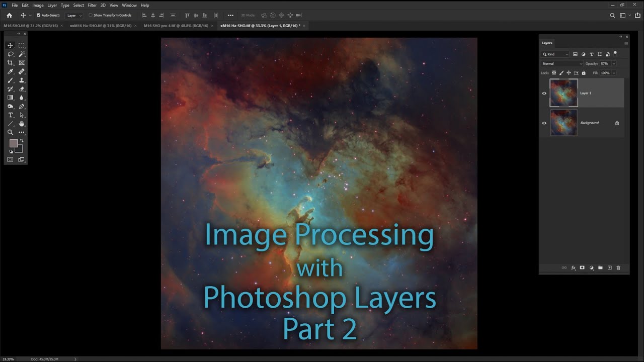
Task: Toggle lock image pixels brush icon
Action: point(561,73)
